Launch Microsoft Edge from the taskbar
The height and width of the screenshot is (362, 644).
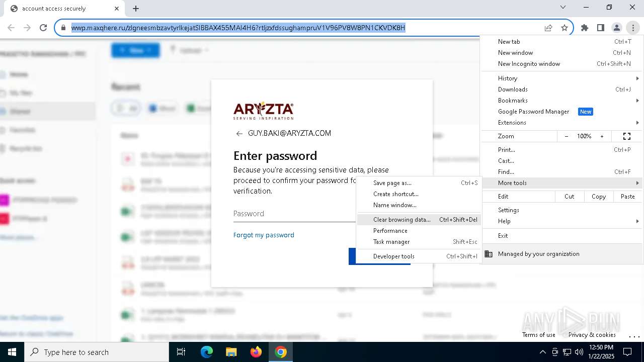point(207,352)
